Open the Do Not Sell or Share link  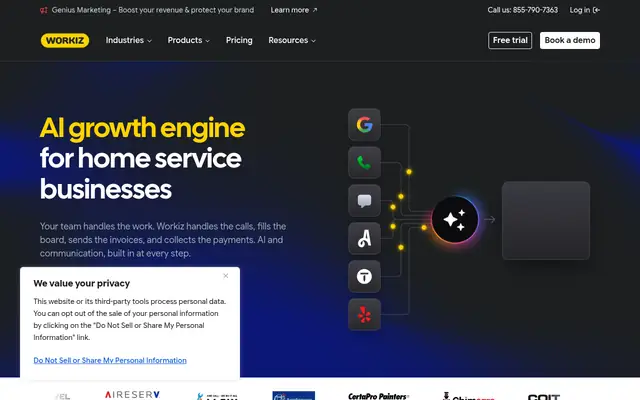110,360
